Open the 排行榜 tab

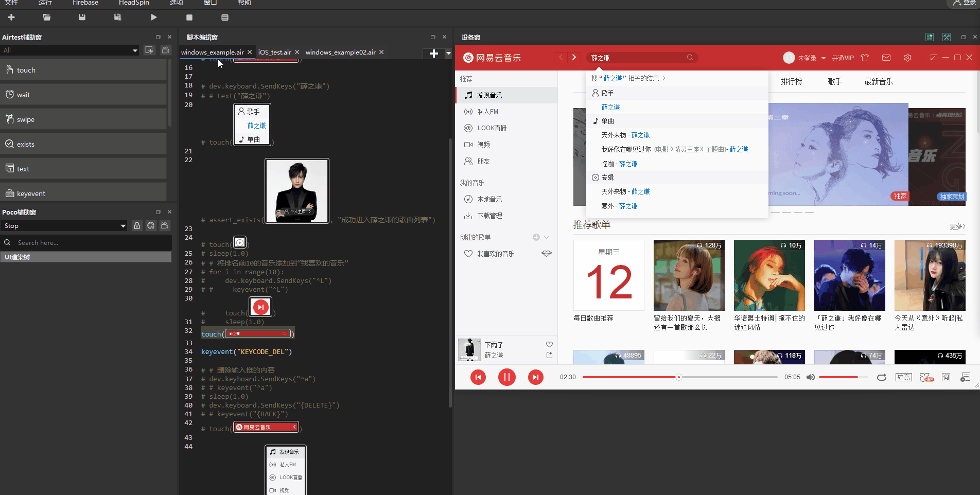791,81
